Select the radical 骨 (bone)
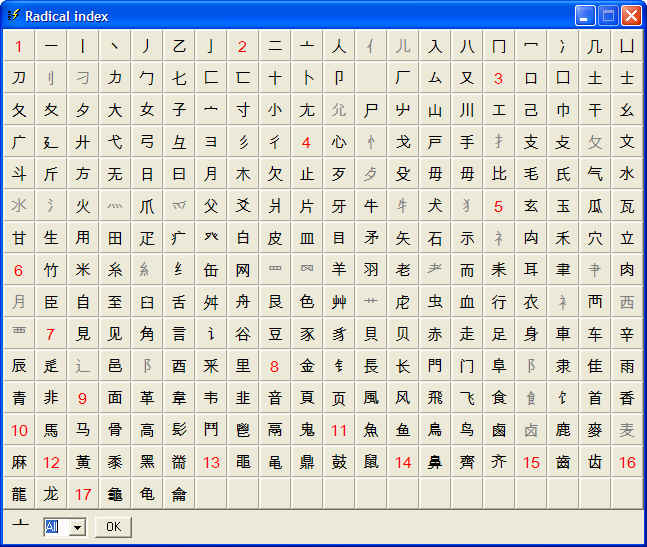647x547 pixels. pyautogui.click(x=115, y=430)
